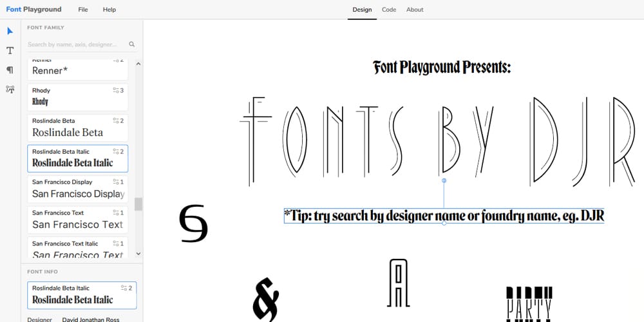The width and height of the screenshot is (644, 322).
Task: Select the San Francisco Display font card
Action: click(x=78, y=189)
